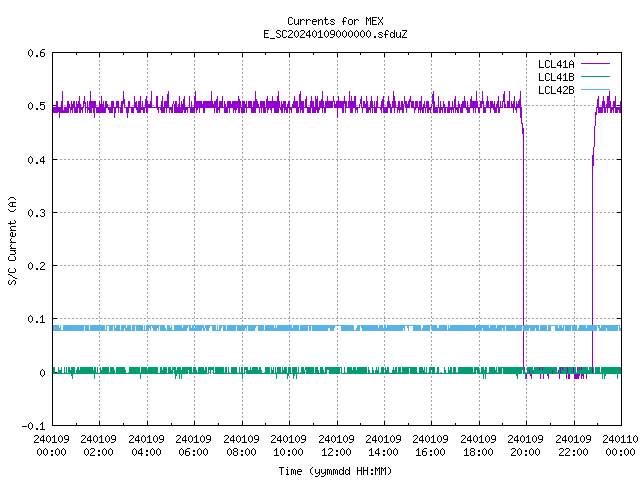Click the 240109 16:00 time tick label
Image resolution: width=640 pixels, height=480 pixels.
430,446
